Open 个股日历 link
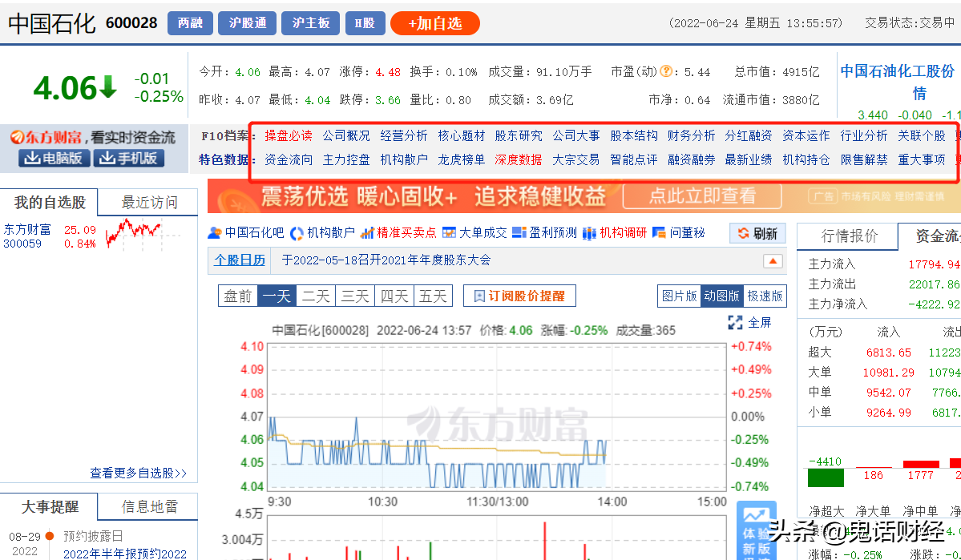961x560 pixels. [x=240, y=260]
